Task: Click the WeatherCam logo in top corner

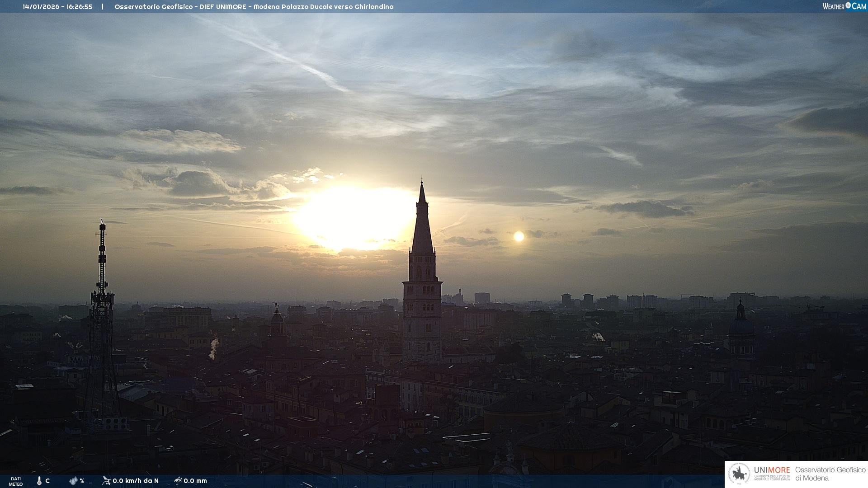Action: [844, 6]
